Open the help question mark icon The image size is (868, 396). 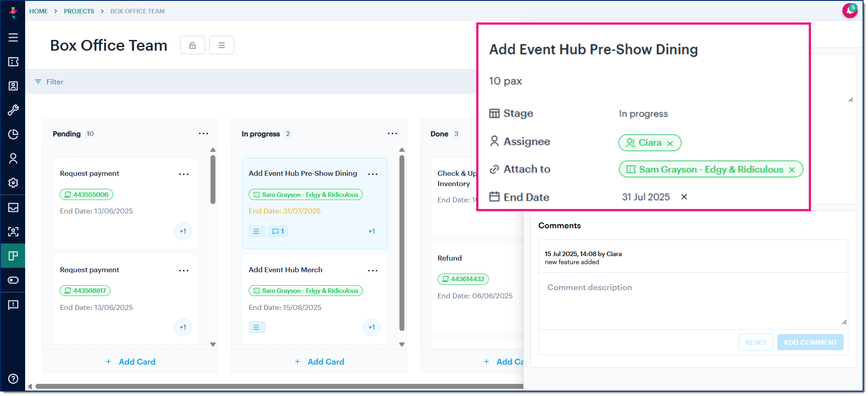(x=13, y=379)
